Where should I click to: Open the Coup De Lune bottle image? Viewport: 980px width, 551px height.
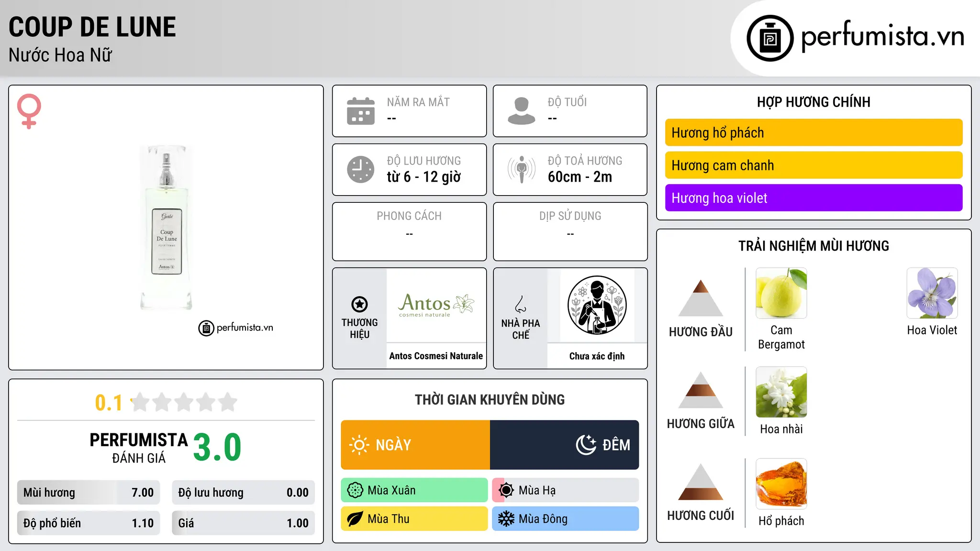point(167,228)
